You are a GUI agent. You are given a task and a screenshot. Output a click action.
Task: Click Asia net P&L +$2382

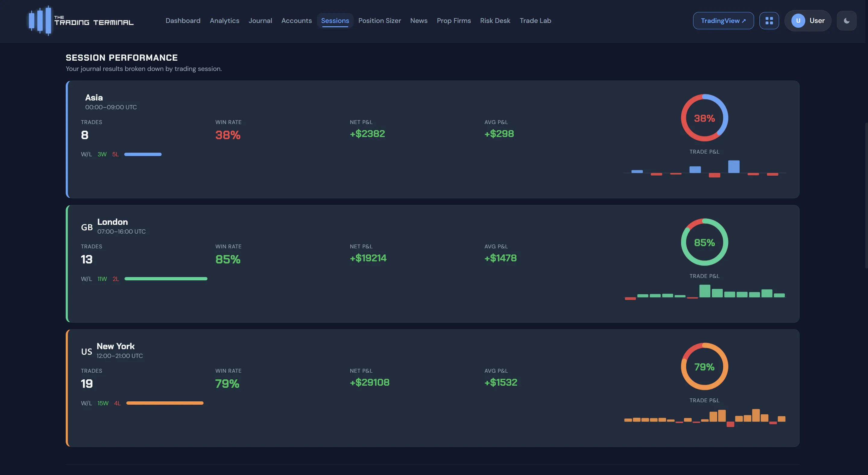pyautogui.click(x=367, y=134)
